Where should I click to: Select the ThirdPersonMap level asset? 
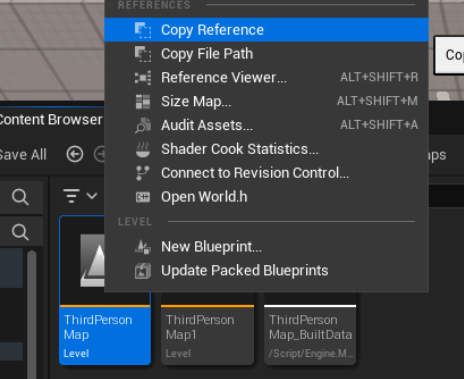(105, 290)
